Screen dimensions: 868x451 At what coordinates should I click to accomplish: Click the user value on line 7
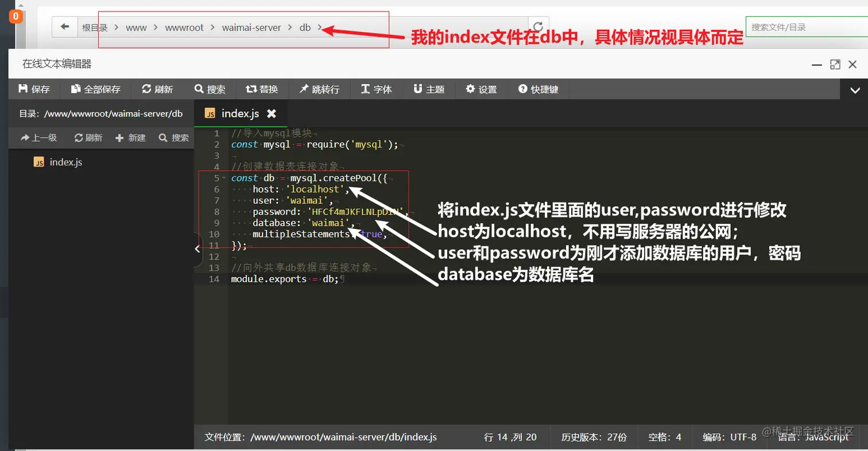pos(307,200)
